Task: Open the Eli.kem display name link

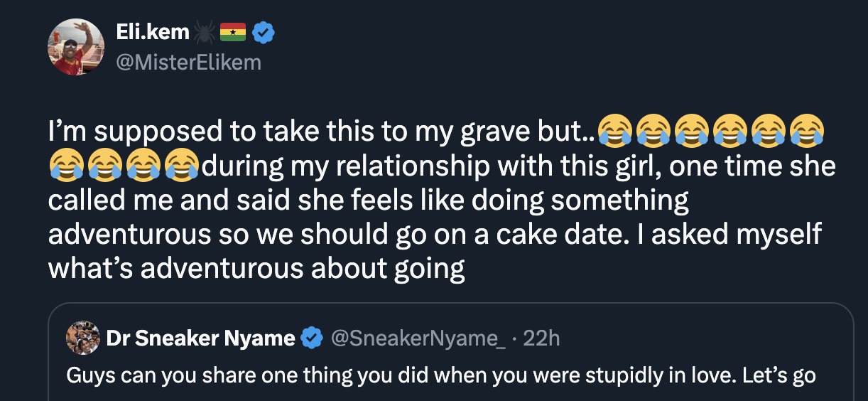Action: pos(153,31)
